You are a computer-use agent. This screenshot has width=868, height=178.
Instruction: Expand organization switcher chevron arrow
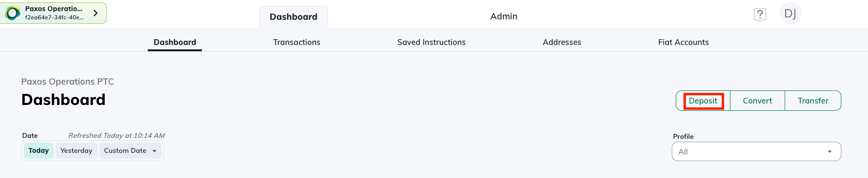(x=95, y=13)
